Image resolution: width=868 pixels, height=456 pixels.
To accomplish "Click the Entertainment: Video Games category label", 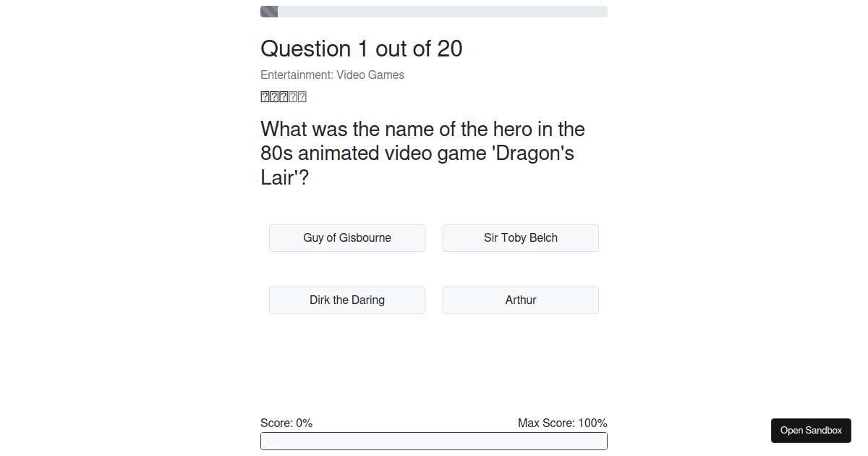I will click(x=332, y=75).
